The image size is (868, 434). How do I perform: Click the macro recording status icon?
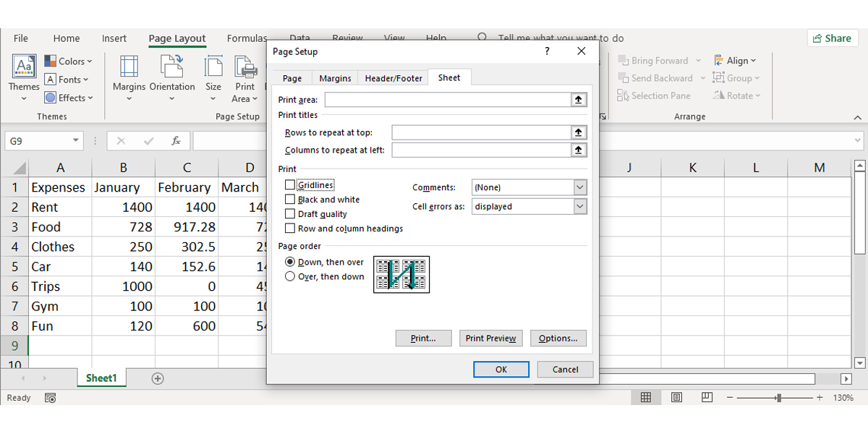(x=50, y=398)
